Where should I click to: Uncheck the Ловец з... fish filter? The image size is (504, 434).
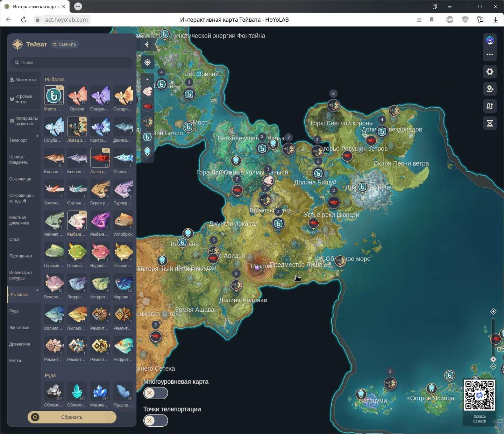pyautogui.click(x=77, y=127)
